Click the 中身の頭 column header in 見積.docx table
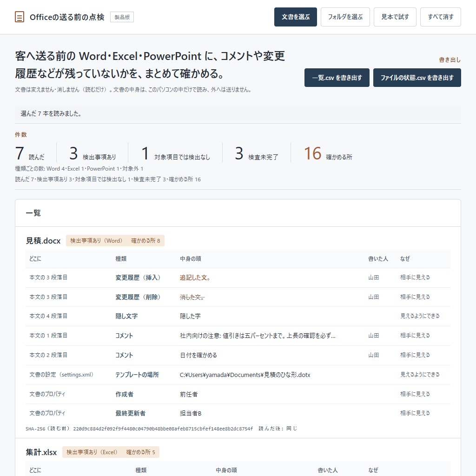The image size is (476, 476). (x=190, y=259)
